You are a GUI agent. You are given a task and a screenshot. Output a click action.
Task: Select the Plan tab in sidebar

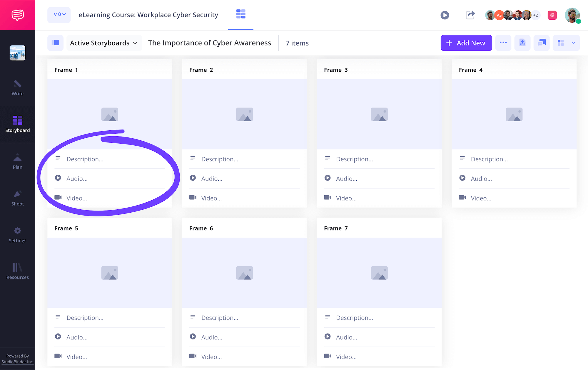(x=18, y=161)
